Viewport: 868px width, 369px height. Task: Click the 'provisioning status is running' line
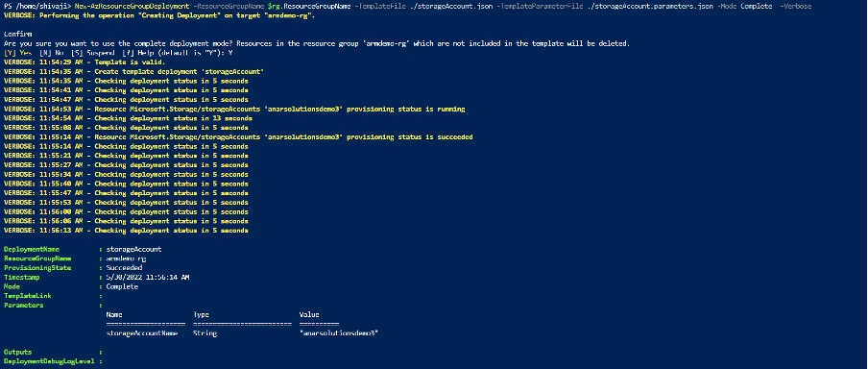coord(234,110)
